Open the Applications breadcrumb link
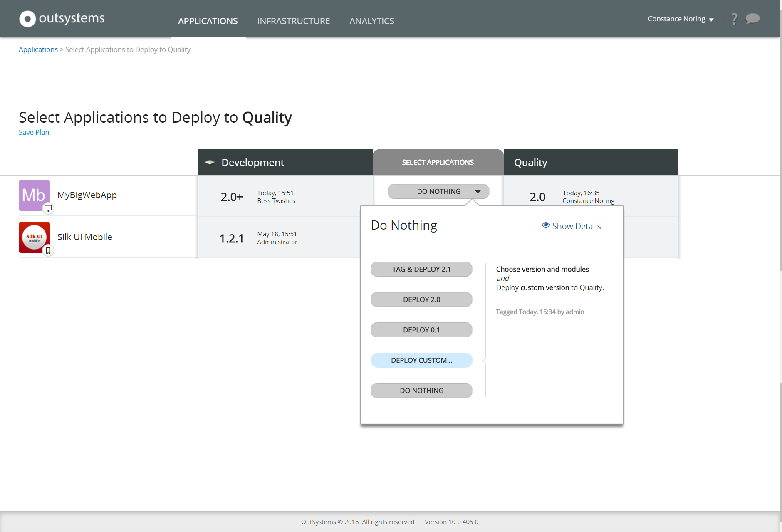This screenshot has width=782, height=532. pos(38,49)
